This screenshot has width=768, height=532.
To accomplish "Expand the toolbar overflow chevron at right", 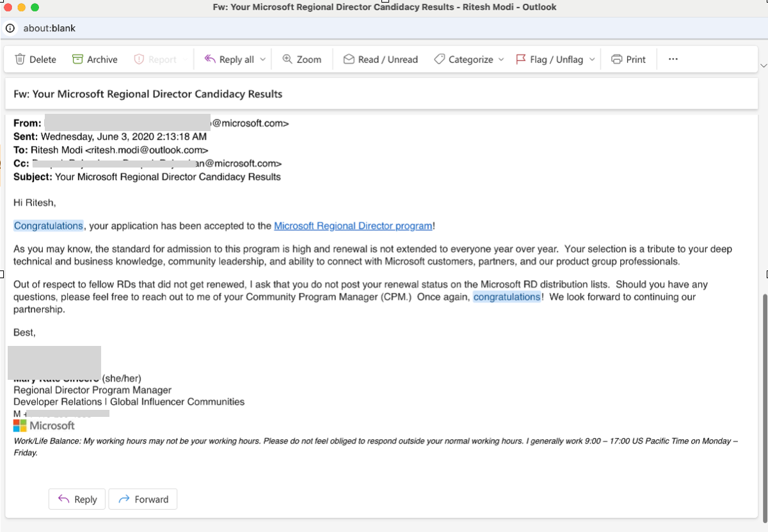I will tap(762, 65).
